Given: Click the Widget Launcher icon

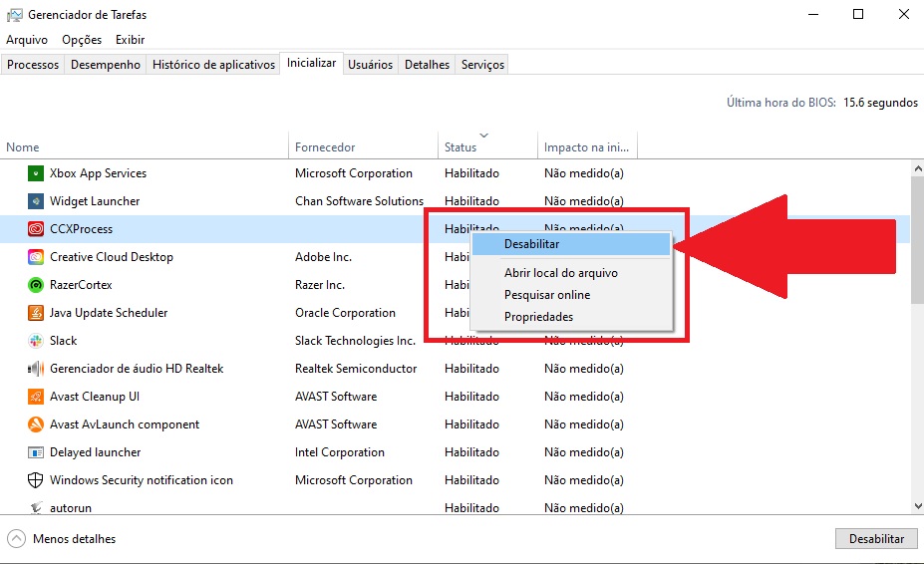Looking at the screenshot, I should [x=36, y=201].
